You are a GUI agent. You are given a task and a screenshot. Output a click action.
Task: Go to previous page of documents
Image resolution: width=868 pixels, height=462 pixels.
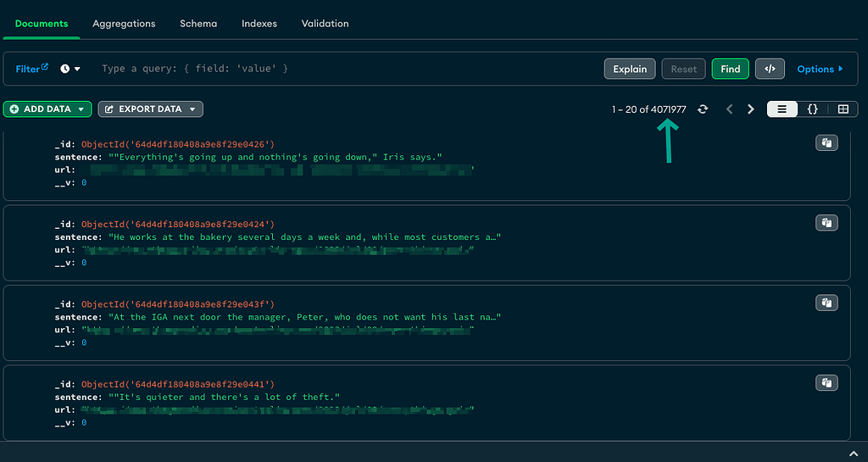click(x=729, y=109)
